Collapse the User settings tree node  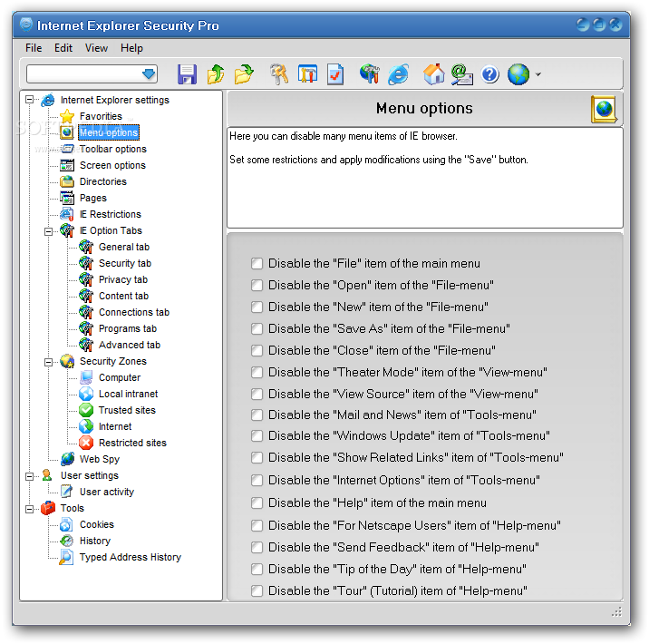(29, 476)
